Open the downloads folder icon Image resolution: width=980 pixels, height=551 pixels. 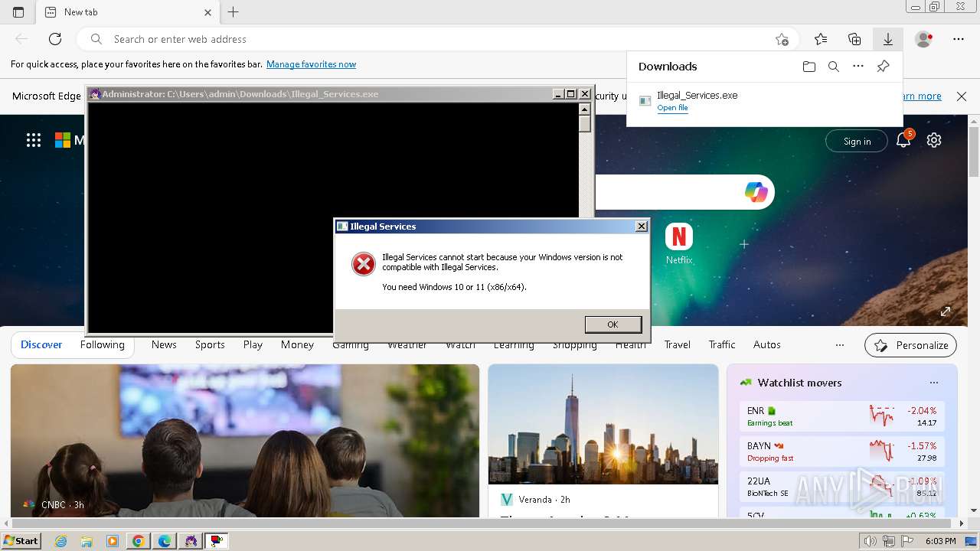click(809, 67)
